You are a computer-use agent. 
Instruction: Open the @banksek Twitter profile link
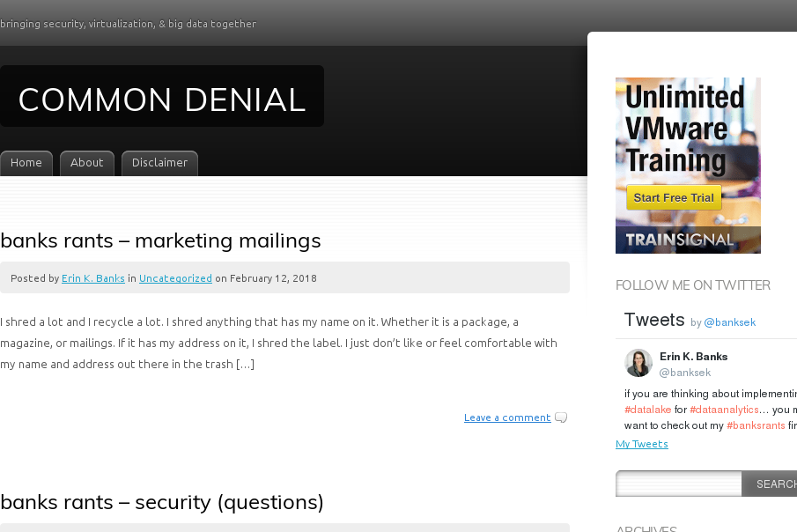(x=729, y=322)
